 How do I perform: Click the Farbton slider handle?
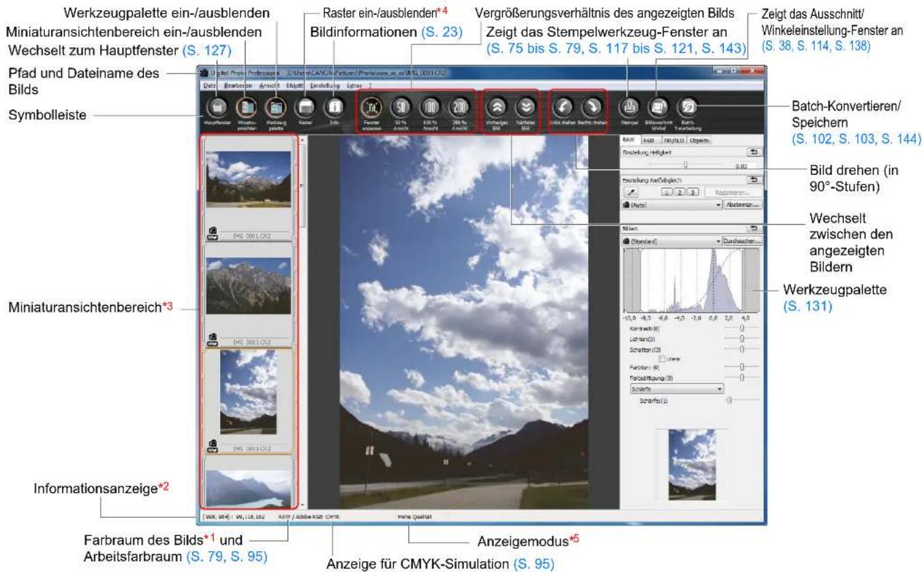[741, 366]
